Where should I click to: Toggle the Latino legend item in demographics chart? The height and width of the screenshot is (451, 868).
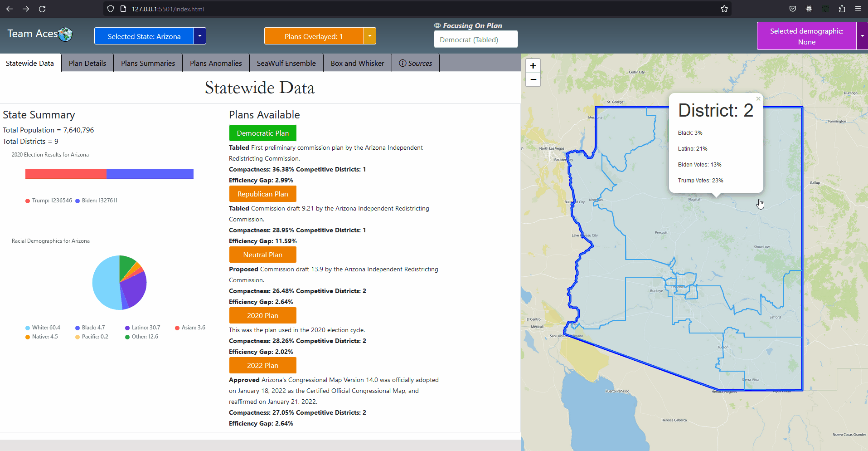click(x=142, y=328)
